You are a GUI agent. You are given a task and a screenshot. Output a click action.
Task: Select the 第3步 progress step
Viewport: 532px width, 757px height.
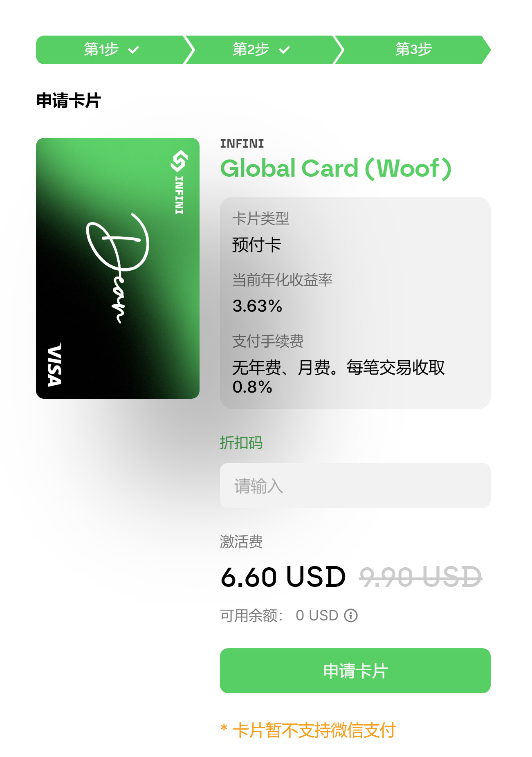[x=413, y=50]
